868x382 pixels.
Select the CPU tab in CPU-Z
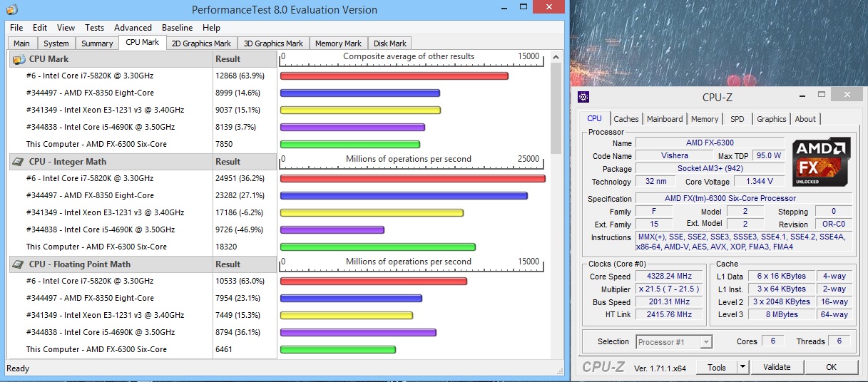point(595,118)
